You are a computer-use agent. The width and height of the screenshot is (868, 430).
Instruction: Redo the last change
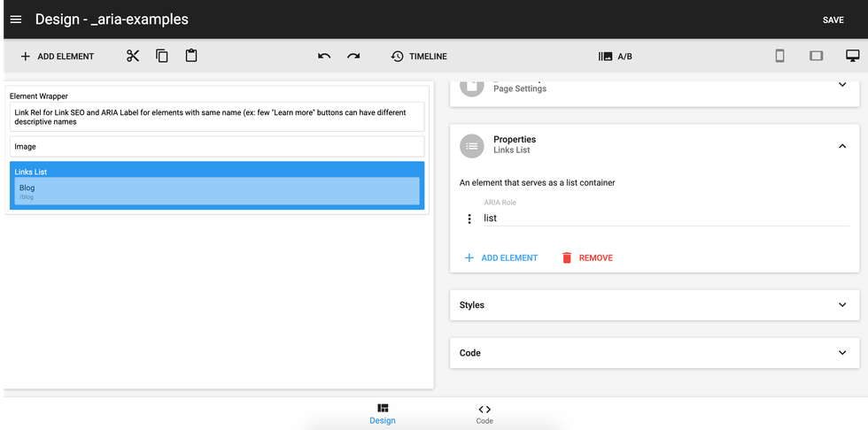(353, 56)
